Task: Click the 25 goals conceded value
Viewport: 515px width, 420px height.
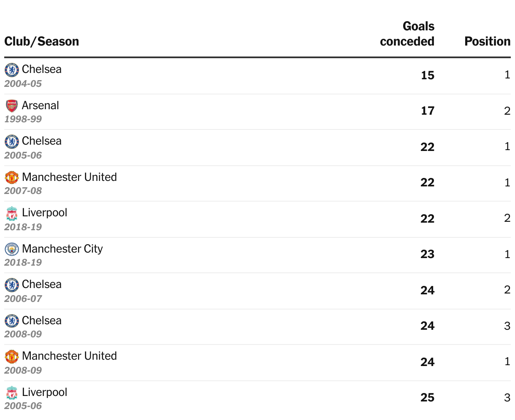Action: click(427, 398)
